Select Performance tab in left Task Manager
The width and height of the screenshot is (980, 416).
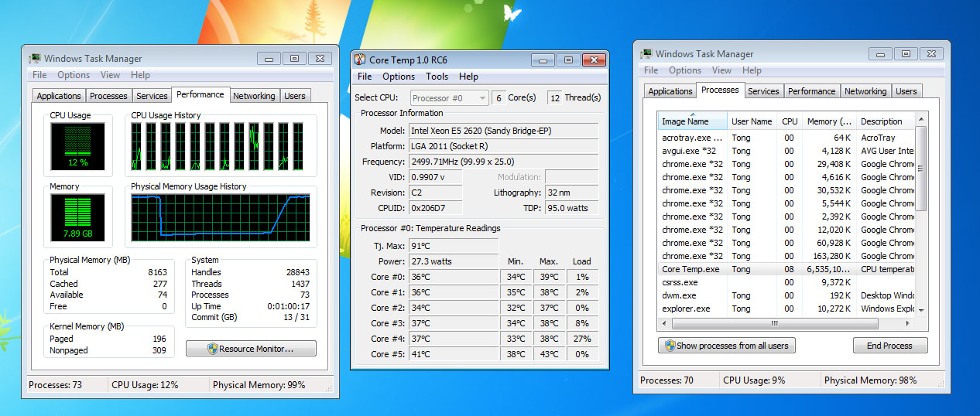200,94
